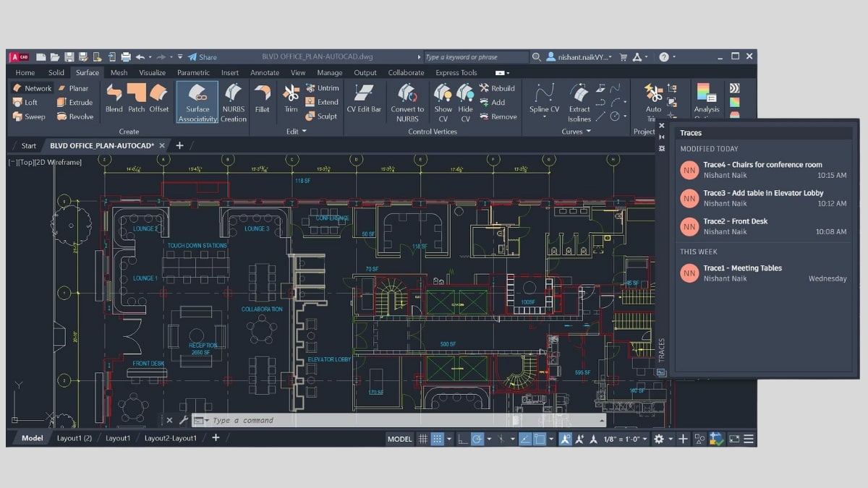Open the NURBS Creation tool

[x=234, y=103]
